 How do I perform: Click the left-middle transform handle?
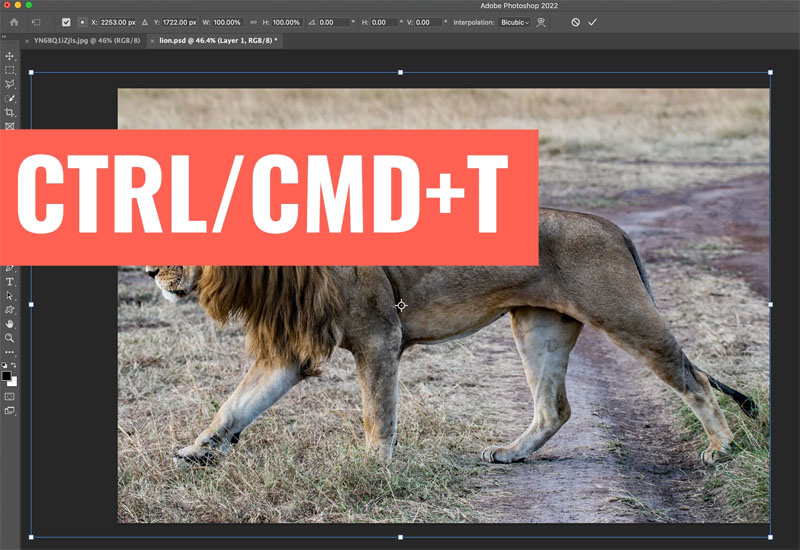[32, 305]
